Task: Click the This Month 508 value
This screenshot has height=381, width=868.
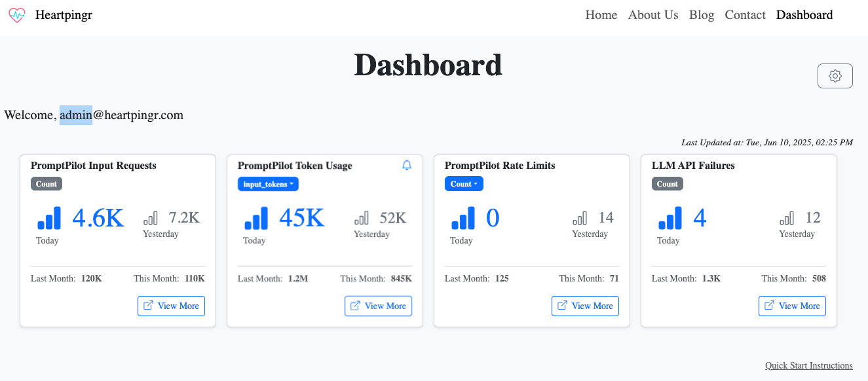Action: 819,278
